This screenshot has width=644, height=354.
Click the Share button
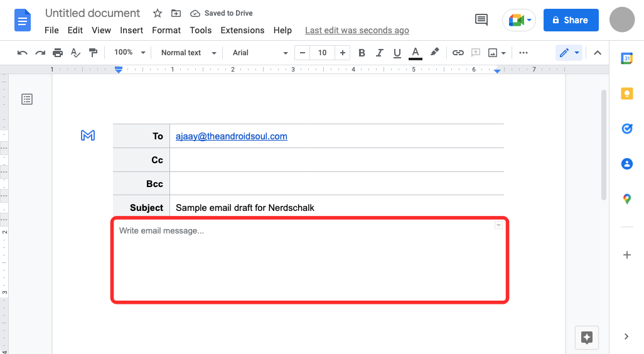[x=571, y=20]
